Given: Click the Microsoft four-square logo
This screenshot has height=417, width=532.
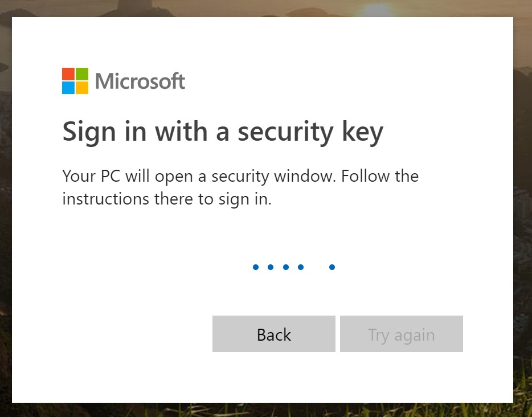Looking at the screenshot, I should click(x=75, y=81).
